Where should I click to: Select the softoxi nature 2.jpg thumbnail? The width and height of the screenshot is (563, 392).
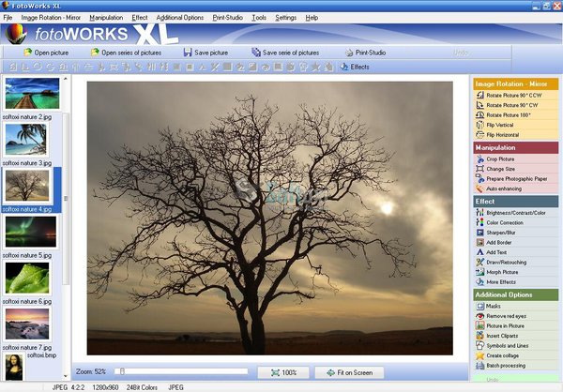click(x=32, y=94)
